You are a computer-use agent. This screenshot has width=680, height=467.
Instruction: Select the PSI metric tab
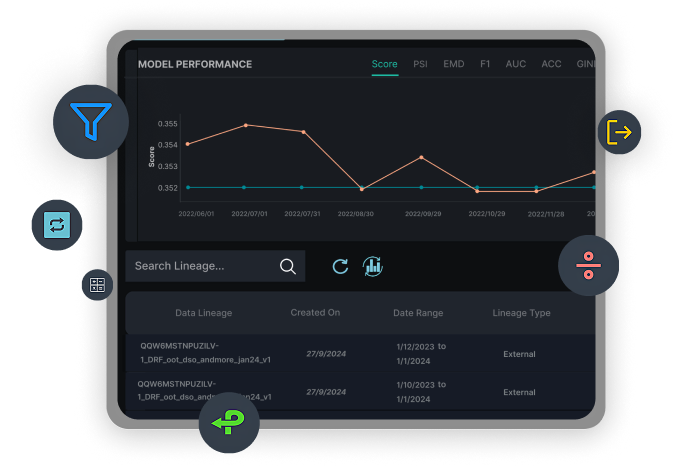tap(421, 65)
